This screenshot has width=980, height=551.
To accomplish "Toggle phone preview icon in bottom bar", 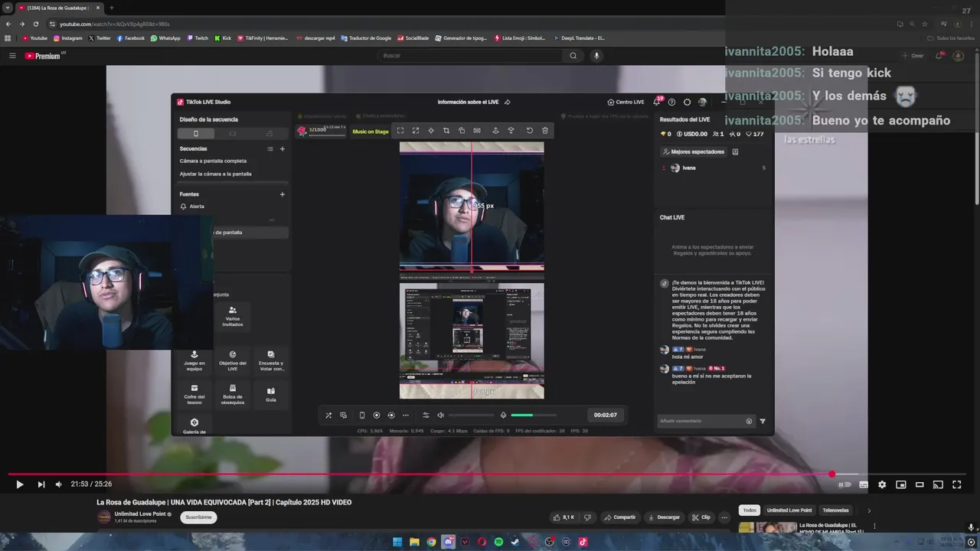I will 362,416.
